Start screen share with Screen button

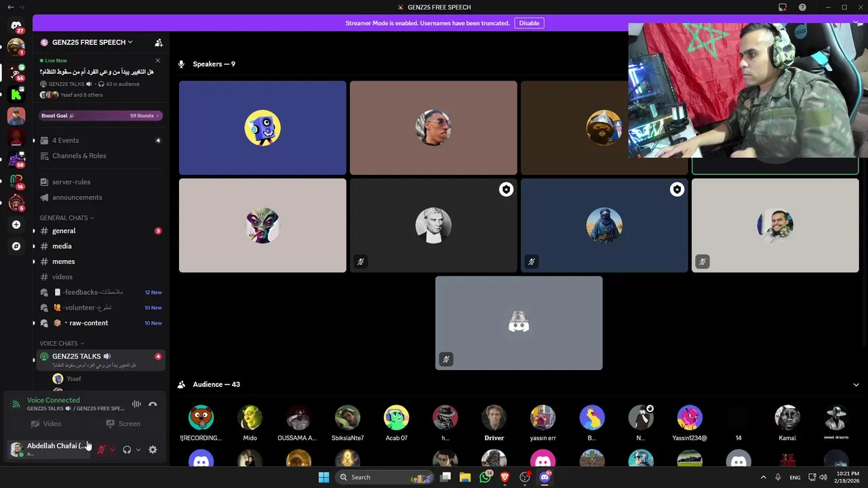point(123,424)
